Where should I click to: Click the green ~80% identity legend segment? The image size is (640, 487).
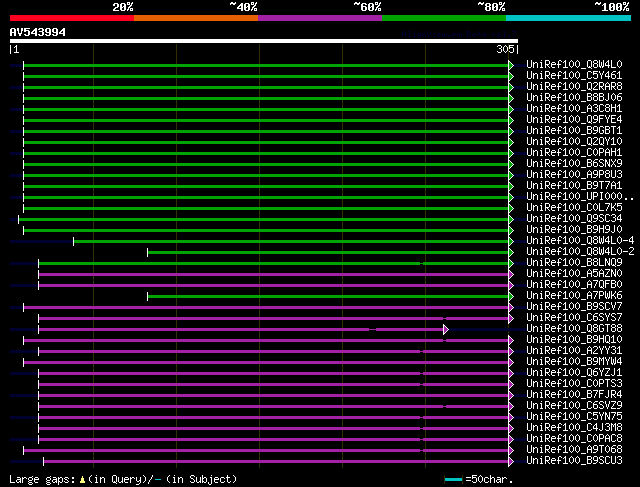tap(444, 18)
